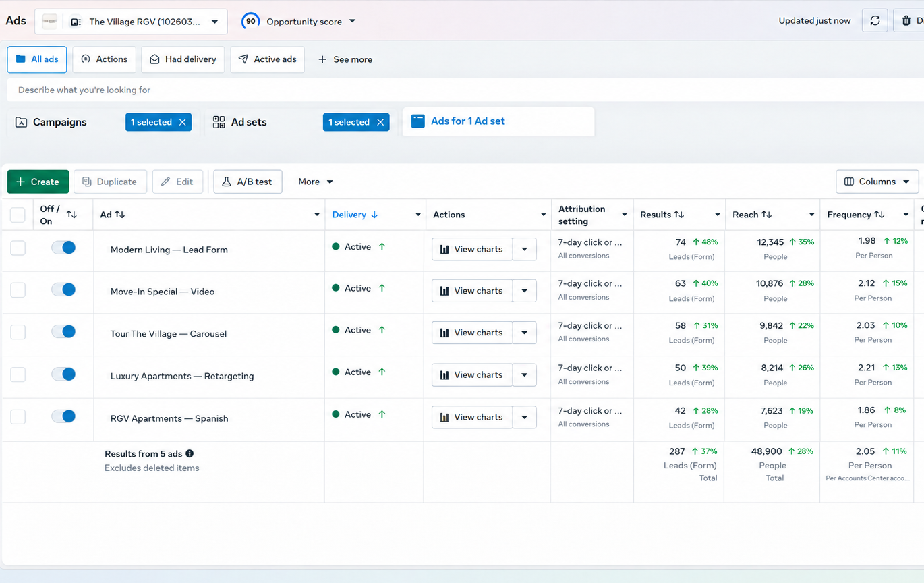Viewport: 924px width, 583px height.
Task: Click the Delivery descending sort arrow
Action: click(x=374, y=215)
